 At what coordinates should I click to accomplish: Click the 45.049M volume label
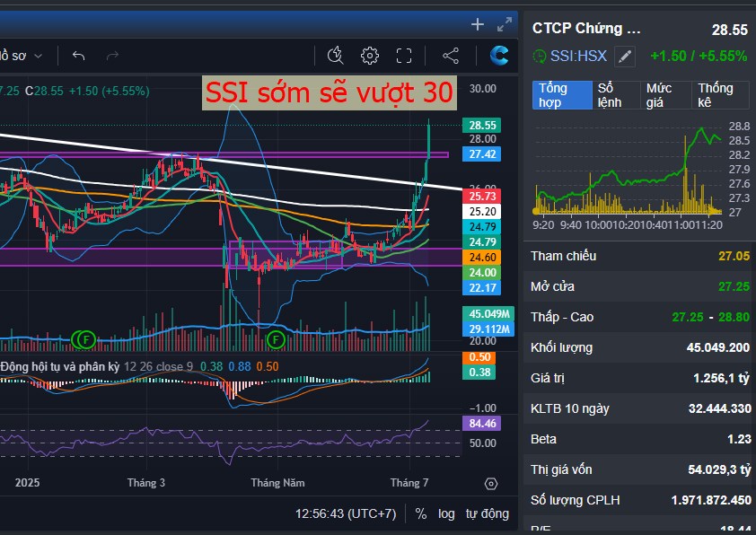pos(488,314)
